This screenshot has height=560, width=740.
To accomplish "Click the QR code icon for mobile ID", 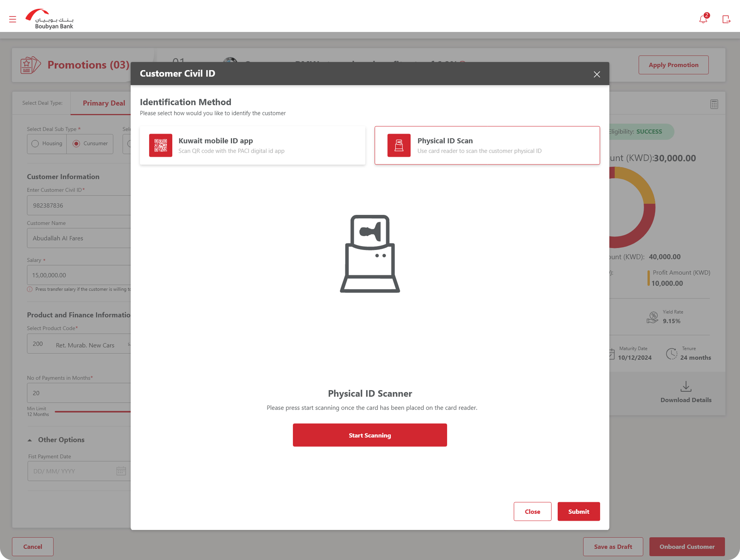I will click(161, 146).
